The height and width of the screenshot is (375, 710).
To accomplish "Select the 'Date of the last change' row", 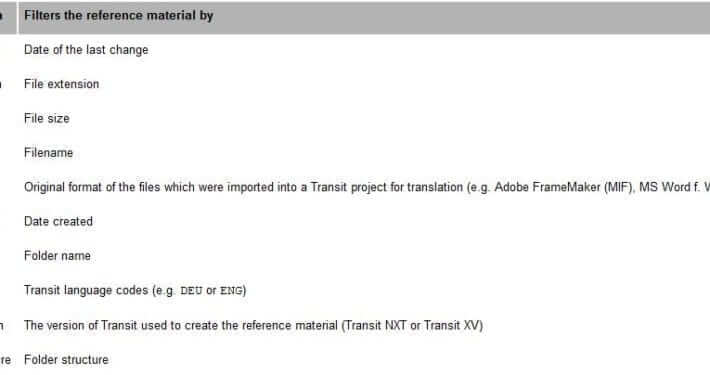I will coord(86,50).
